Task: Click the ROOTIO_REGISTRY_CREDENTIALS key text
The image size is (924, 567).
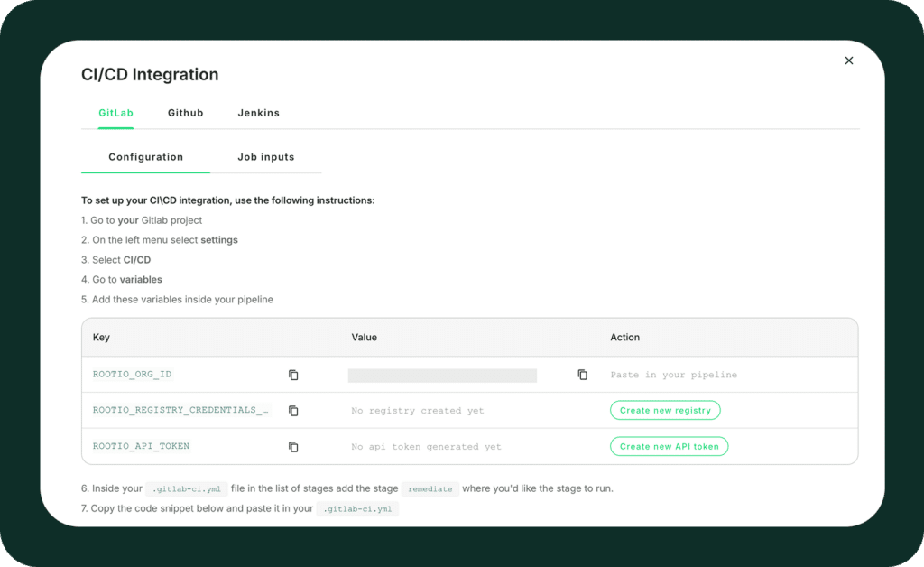Action: coord(180,410)
